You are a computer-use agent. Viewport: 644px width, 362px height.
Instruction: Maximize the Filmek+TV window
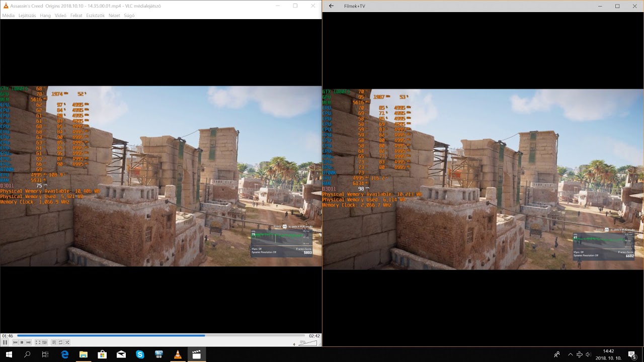pos(617,6)
